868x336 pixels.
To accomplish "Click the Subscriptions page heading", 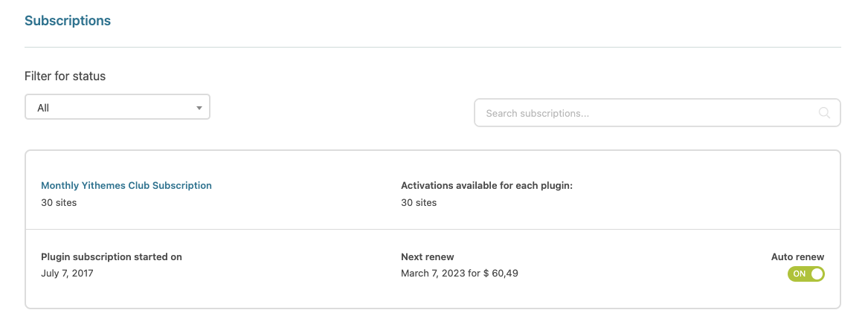I will 68,21.
